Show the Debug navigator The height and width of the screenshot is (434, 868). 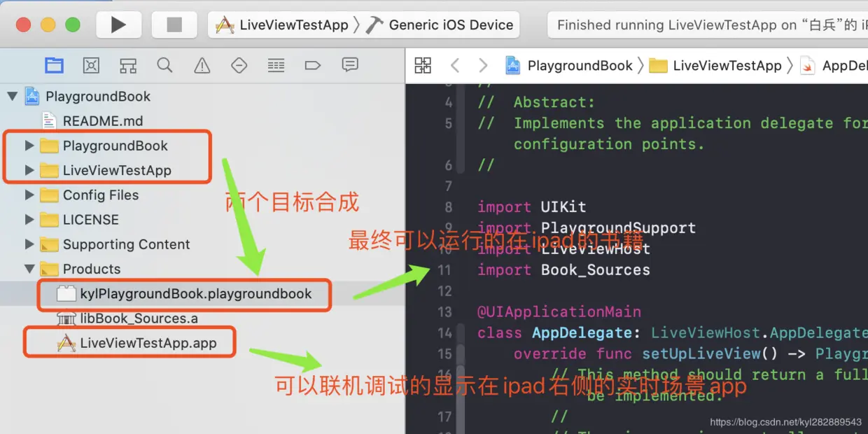tap(276, 66)
